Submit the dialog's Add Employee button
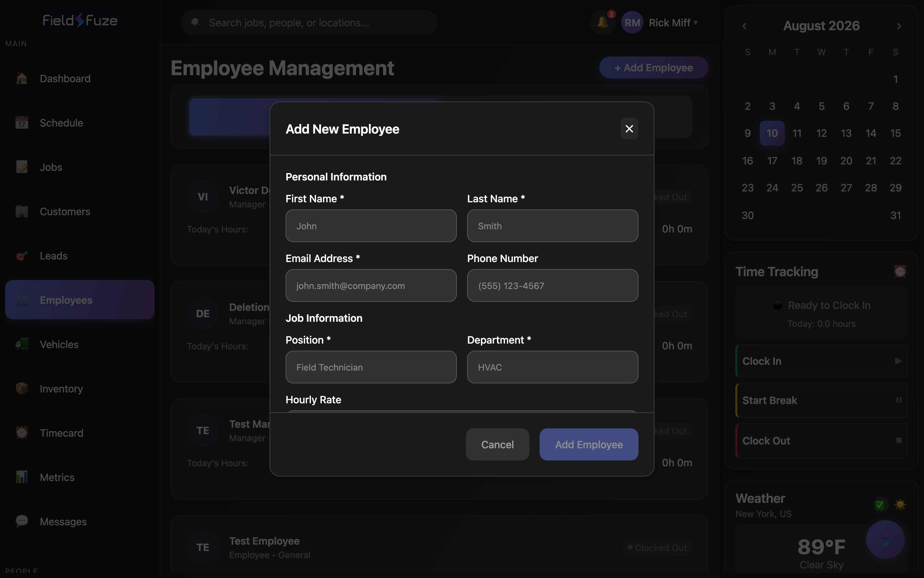Image resolution: width=924 pixels, height=578 pixels. point(589,444)
